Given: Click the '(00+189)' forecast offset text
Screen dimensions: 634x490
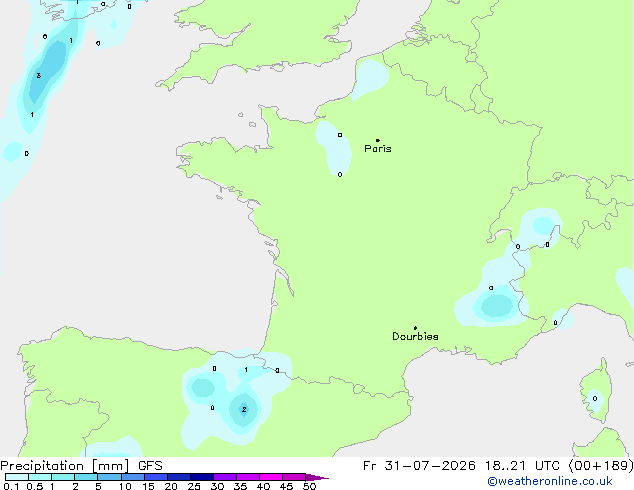Looking at the screenshot, I should pyautogui.click(x=601, y=466).
